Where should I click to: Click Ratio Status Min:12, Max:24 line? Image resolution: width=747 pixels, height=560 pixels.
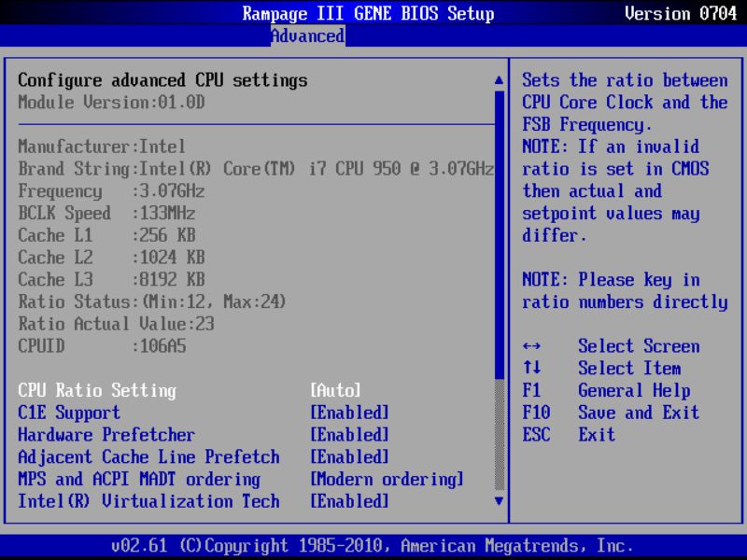point(151,301)
